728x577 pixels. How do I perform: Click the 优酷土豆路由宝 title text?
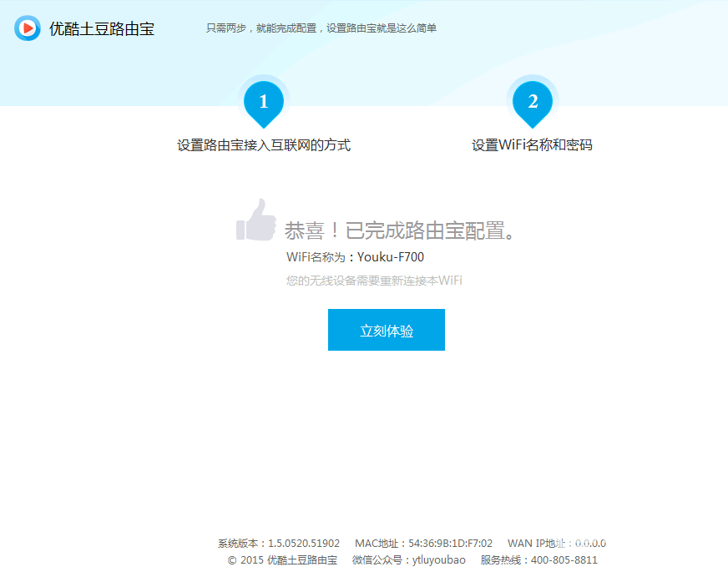[x=102, y=28]
